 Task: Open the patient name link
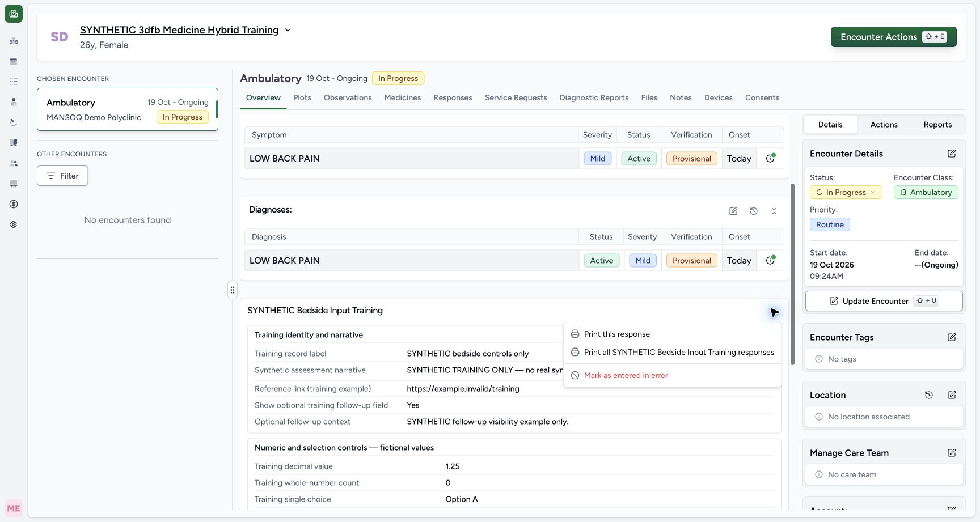coord(179,30)
